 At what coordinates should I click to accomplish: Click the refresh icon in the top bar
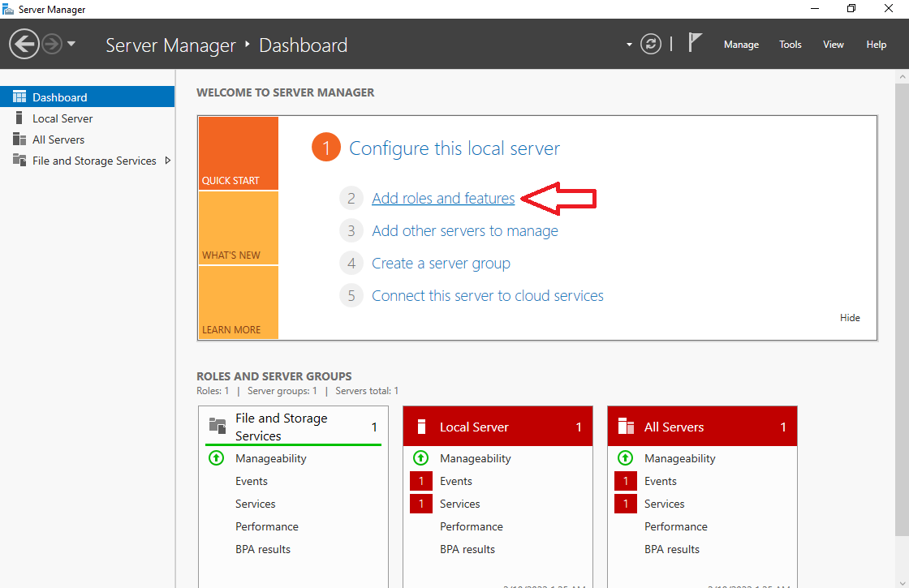tap(651, 44)
